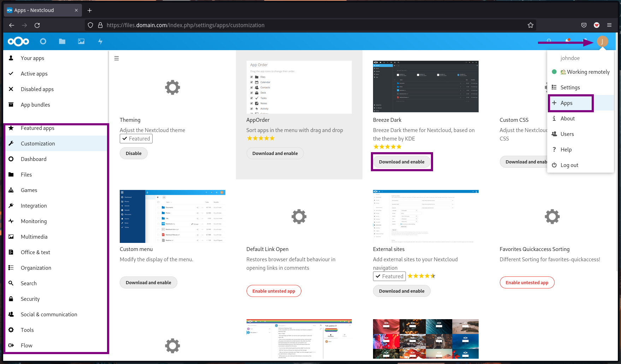Open About from user menu

click(580, 119)
